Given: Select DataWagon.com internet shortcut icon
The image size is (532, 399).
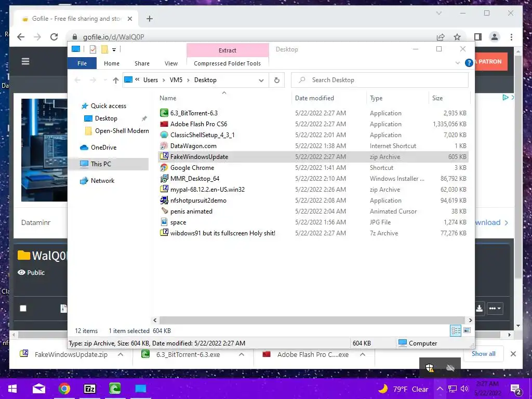Looking at the screenshot, I should 164,146.
